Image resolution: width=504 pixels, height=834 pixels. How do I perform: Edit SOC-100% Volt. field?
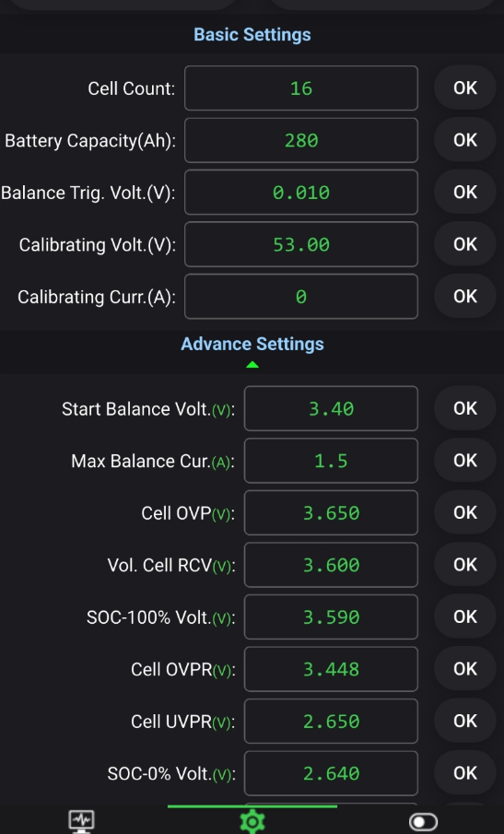pyautogui.click(x=331, y=617)
